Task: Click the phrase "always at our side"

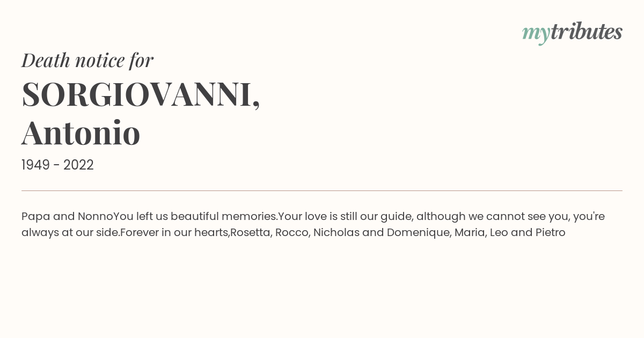Action: tap(69, 233)
